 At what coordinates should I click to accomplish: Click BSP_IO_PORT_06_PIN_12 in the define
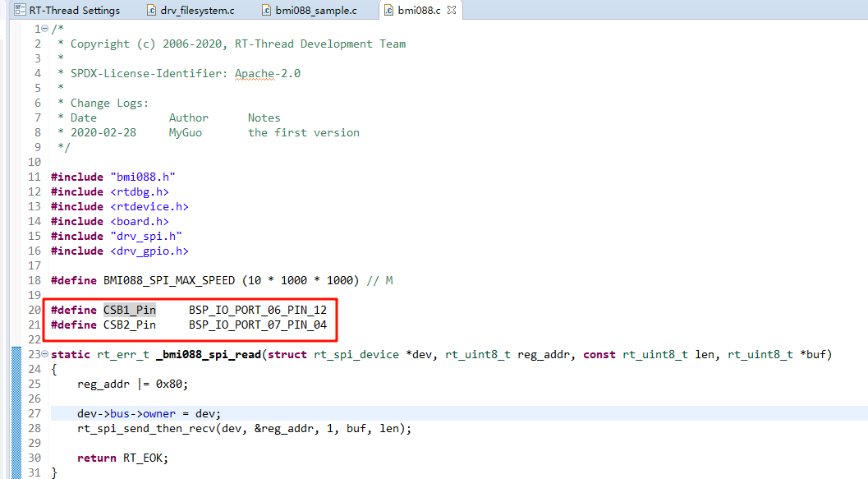coord(257,310)
